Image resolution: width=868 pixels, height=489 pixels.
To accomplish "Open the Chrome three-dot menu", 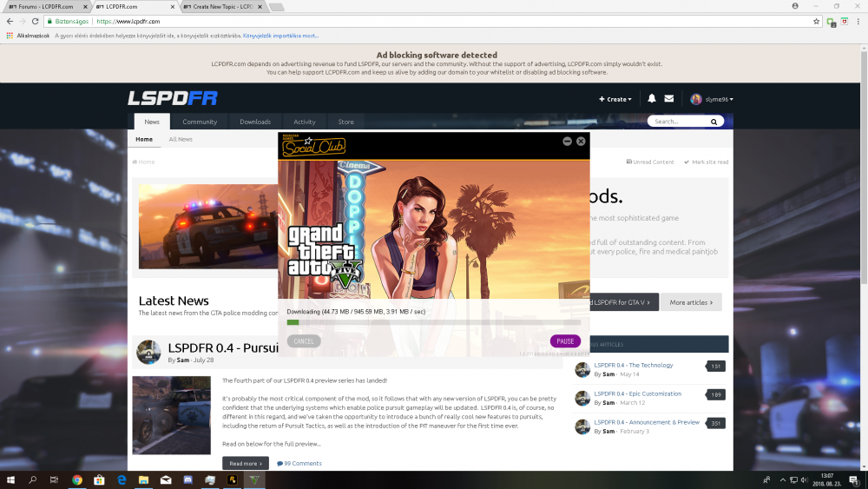I will coord(858,21).
